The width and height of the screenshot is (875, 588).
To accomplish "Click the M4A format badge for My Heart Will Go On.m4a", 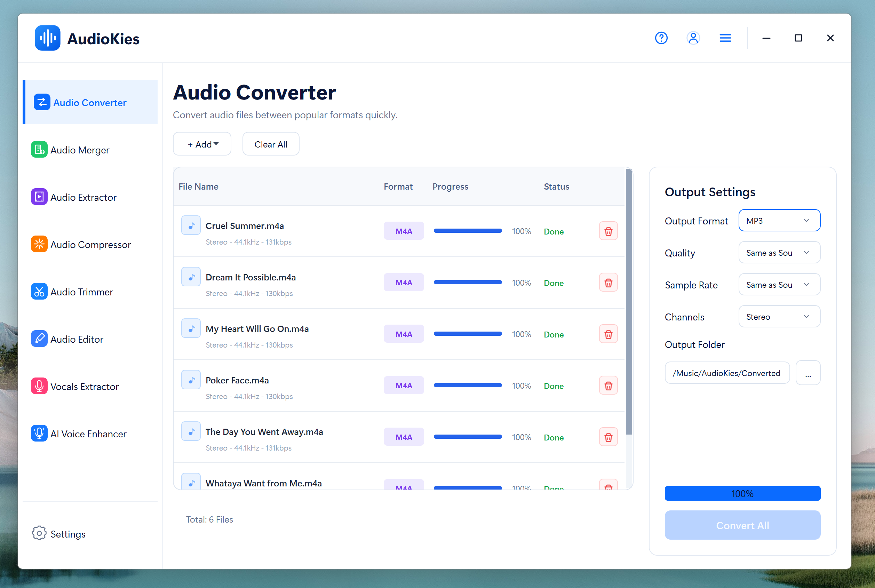I will click(x=403, y=334).
